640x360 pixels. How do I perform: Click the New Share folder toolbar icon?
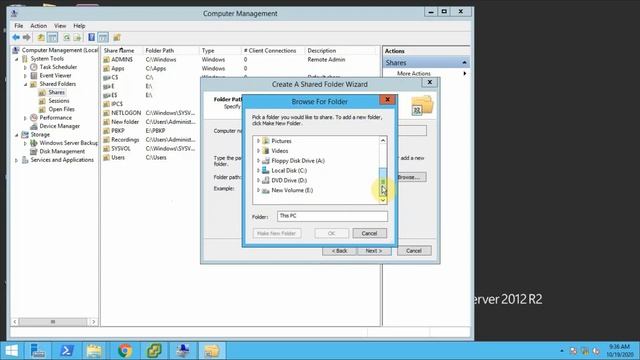click(117, 38)
